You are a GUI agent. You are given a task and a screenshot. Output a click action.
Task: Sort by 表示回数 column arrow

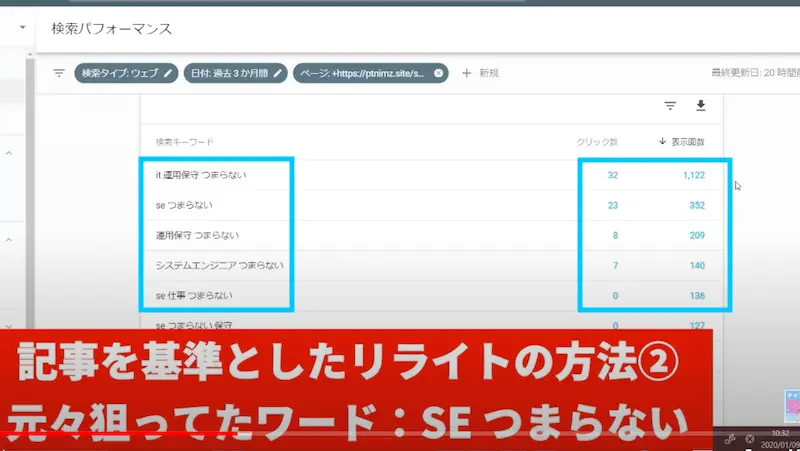coord(662,142)
